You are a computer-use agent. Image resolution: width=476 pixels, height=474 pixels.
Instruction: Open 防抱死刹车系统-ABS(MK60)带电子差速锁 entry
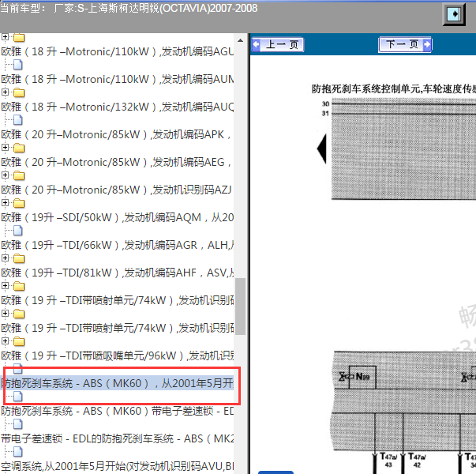pos(117,411)
